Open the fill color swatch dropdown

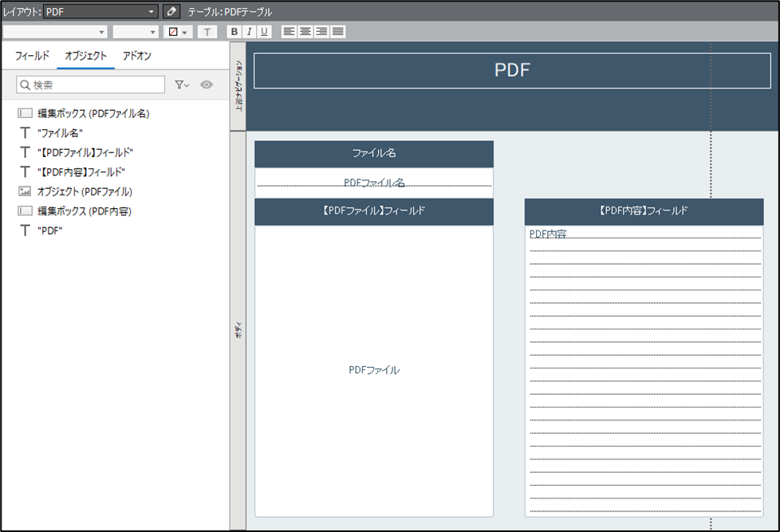pyautogui.click(x=177, y=32)
